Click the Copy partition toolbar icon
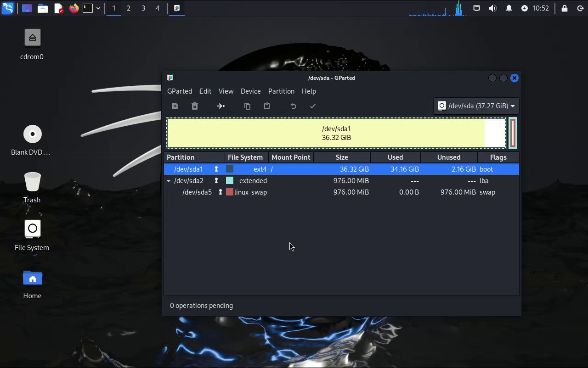The width and height of the screenshot is (588, 368). click(247, 106)
